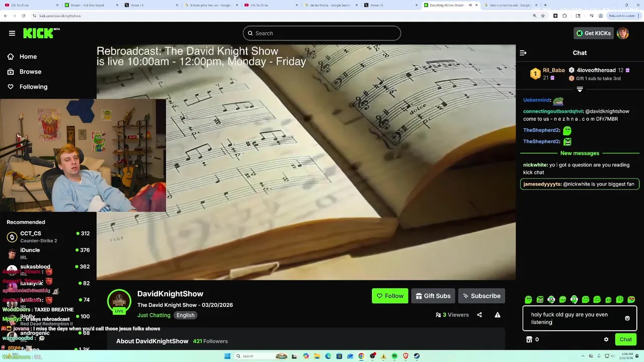Open browser zoom magnifier icon
This screenshot has height=362, width=644.
[534, 16]
